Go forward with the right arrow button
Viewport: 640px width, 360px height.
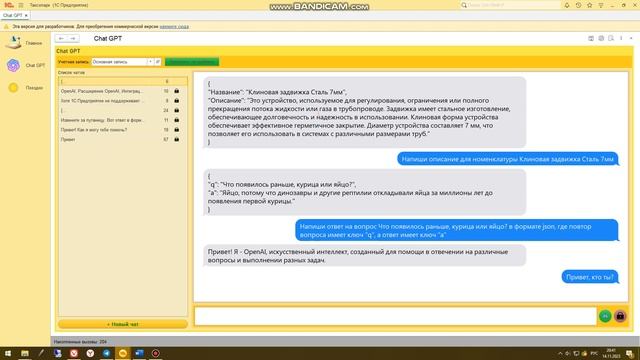click(73, 38)
